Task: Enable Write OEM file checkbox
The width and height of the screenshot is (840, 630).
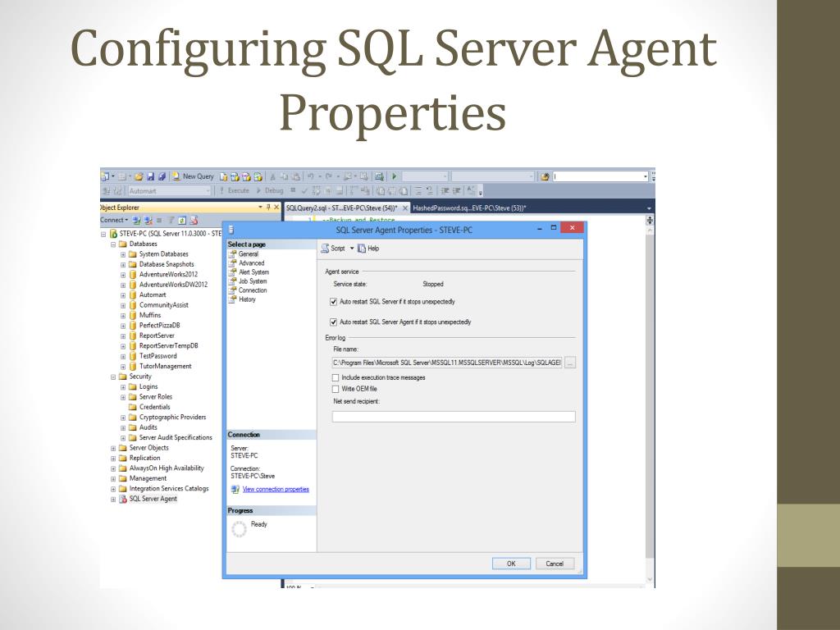Action: click(336, 389)
